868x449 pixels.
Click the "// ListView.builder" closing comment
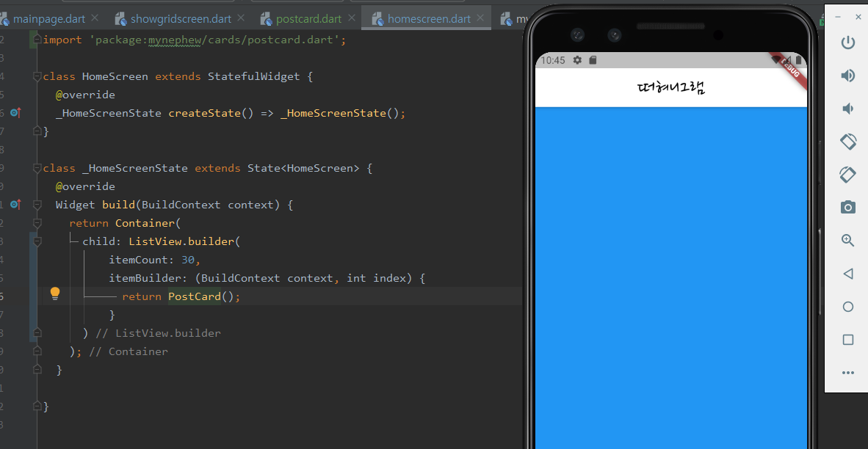point(158,333)
